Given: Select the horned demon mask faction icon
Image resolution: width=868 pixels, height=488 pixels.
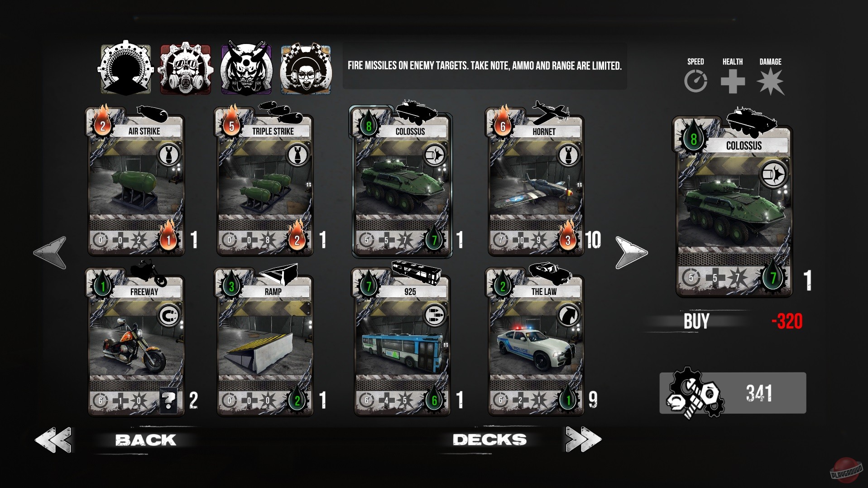Looking at the screenshot, I should 246,69.
